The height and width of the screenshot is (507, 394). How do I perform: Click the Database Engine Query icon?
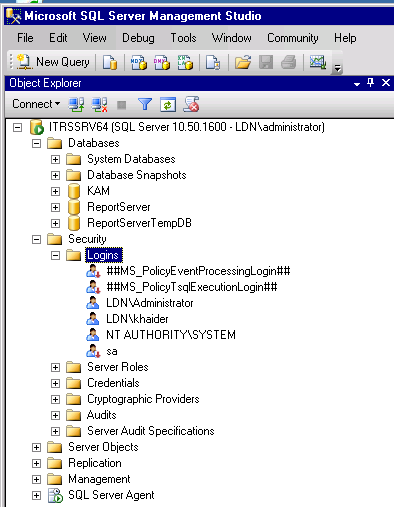110,62
